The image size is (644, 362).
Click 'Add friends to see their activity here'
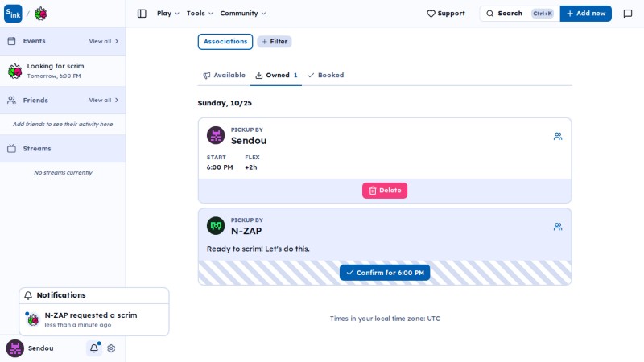coord(63,124)
